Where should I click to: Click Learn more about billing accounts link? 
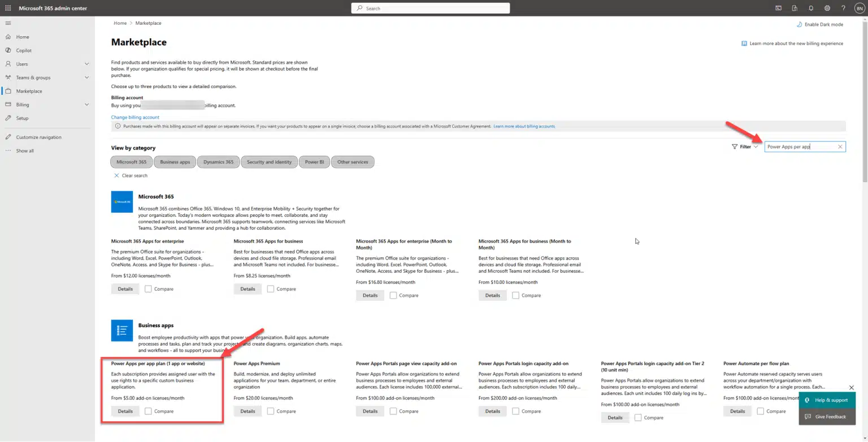[x=524, y=126]
